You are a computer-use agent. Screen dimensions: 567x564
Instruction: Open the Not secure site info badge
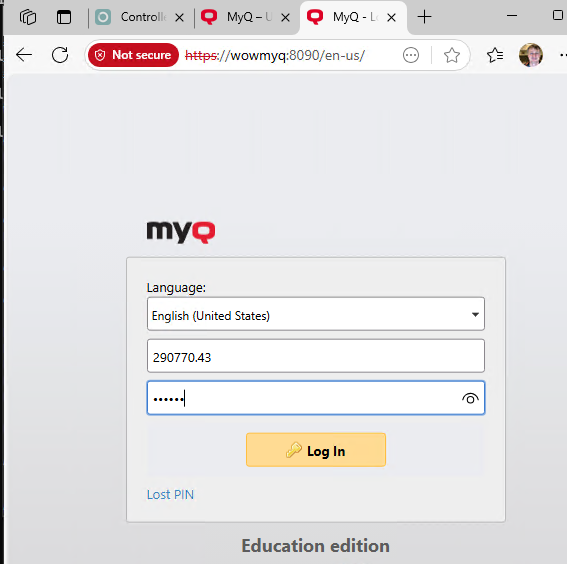[x=133, y=55]
